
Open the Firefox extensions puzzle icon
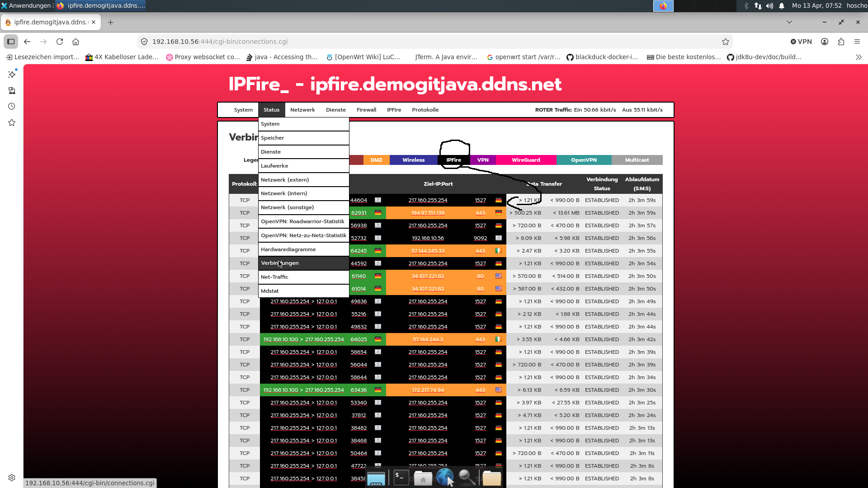click(x=841, y=42)
